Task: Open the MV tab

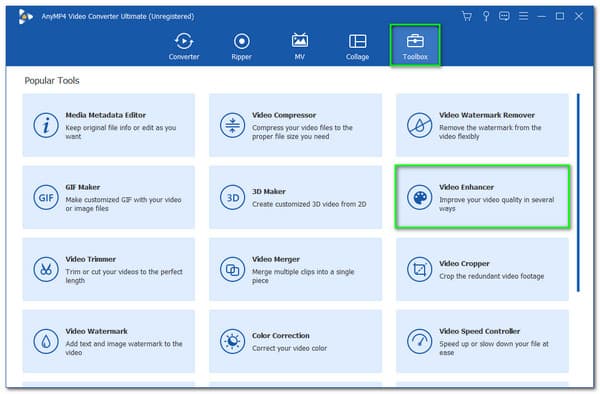Action: tap(300, 46)
